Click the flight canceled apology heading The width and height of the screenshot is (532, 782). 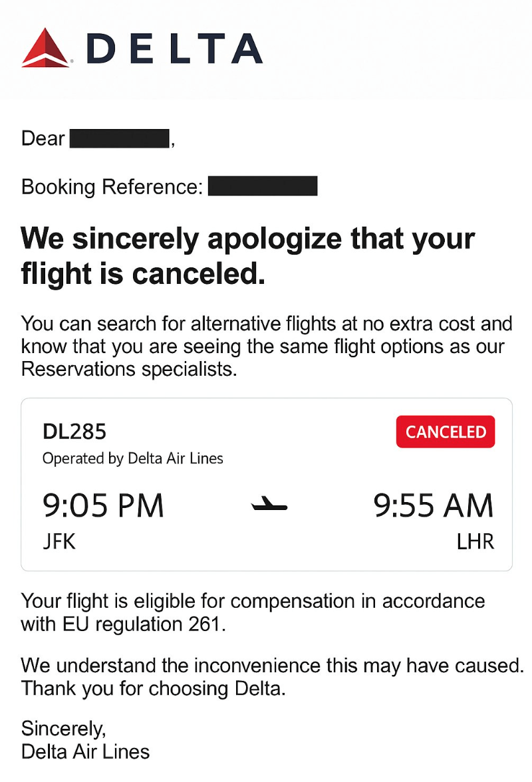(x=247, y=256)
